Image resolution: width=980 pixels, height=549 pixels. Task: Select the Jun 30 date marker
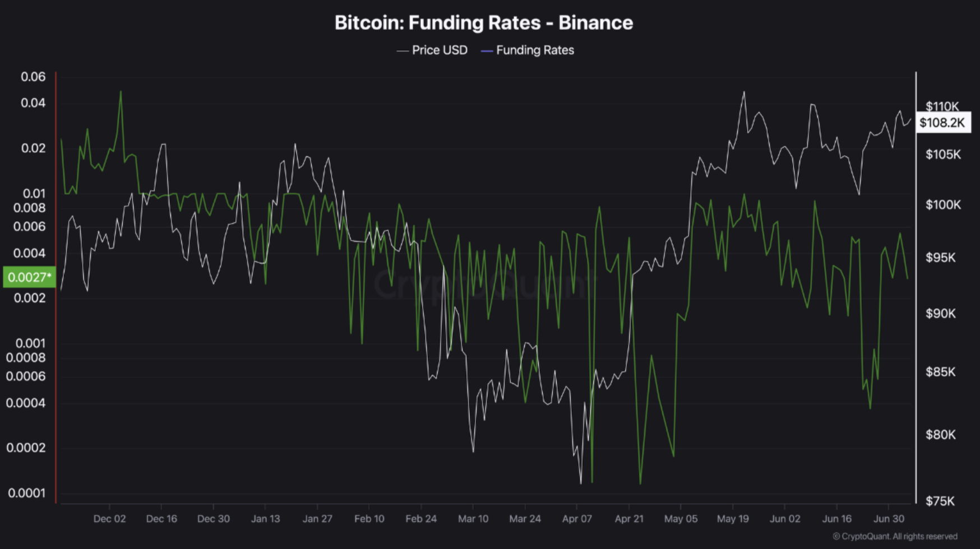[889, 519]
